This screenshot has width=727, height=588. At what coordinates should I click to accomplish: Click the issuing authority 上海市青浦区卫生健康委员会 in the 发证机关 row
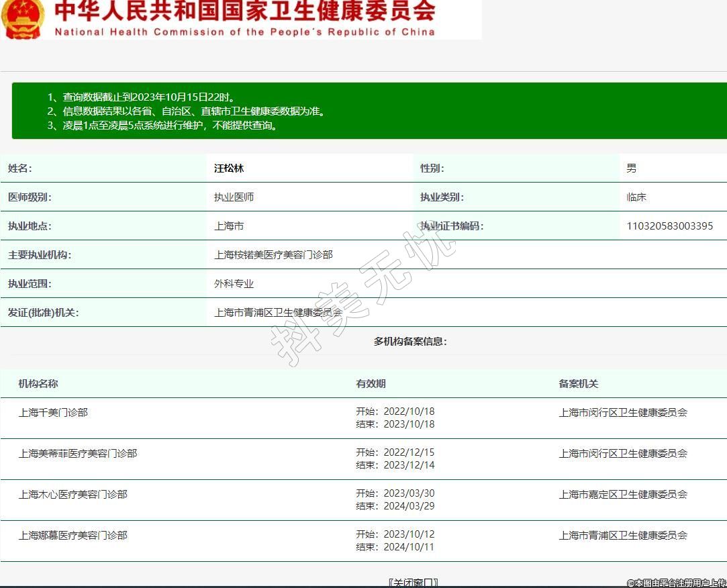(278, 313)
